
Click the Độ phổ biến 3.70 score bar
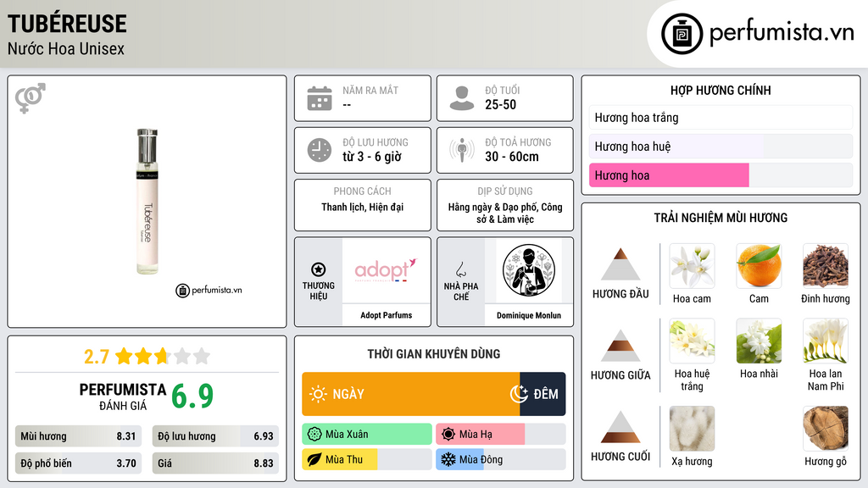(x=78, y=463)
